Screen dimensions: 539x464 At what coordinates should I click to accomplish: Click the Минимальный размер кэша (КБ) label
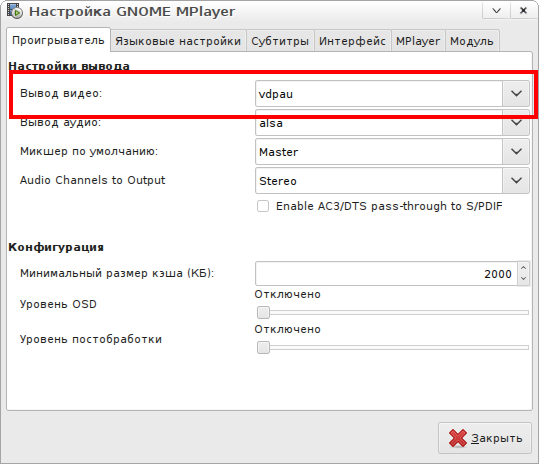117,273
